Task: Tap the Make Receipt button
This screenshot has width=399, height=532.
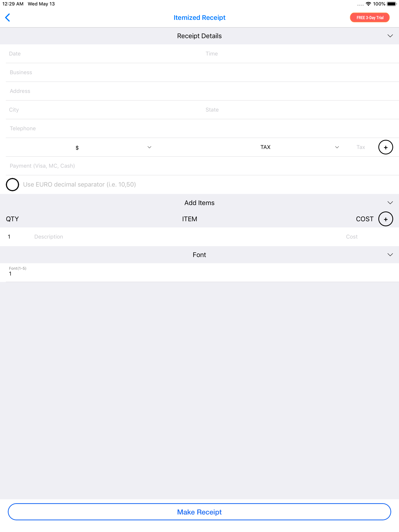Action: click(x=199, y=512)
